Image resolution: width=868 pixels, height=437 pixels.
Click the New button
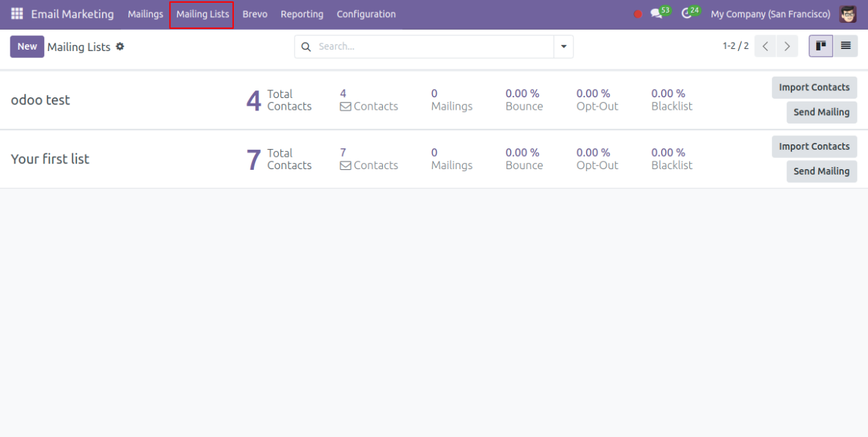pos(27,46)
